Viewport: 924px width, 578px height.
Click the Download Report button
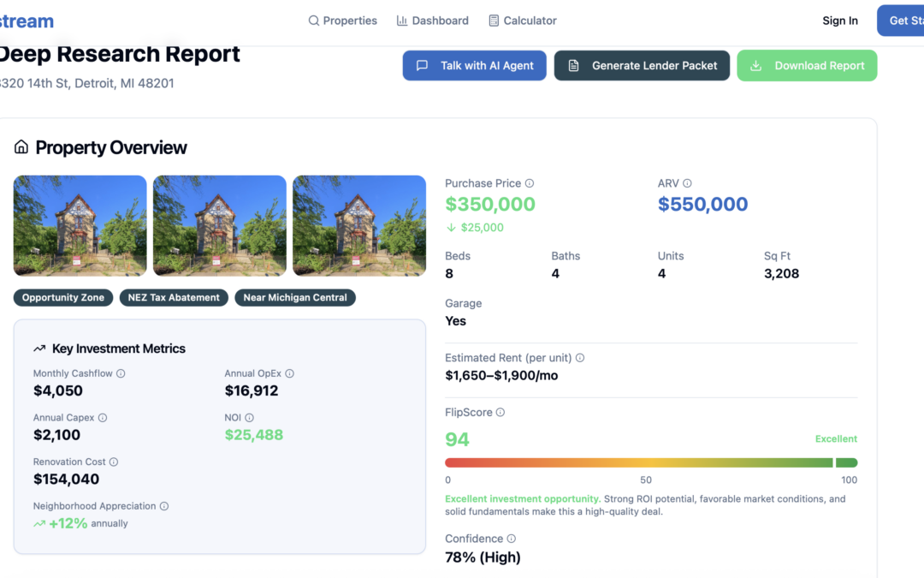click(807, 66)
